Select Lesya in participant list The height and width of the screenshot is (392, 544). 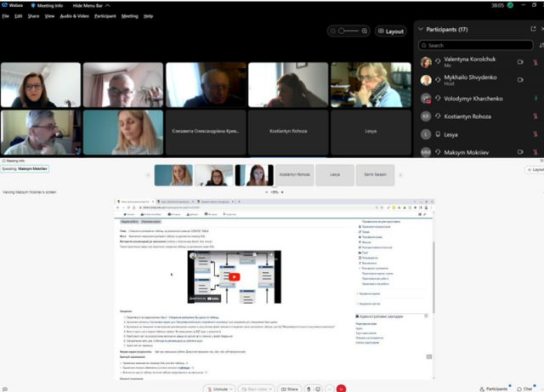[x=479, y=134]
